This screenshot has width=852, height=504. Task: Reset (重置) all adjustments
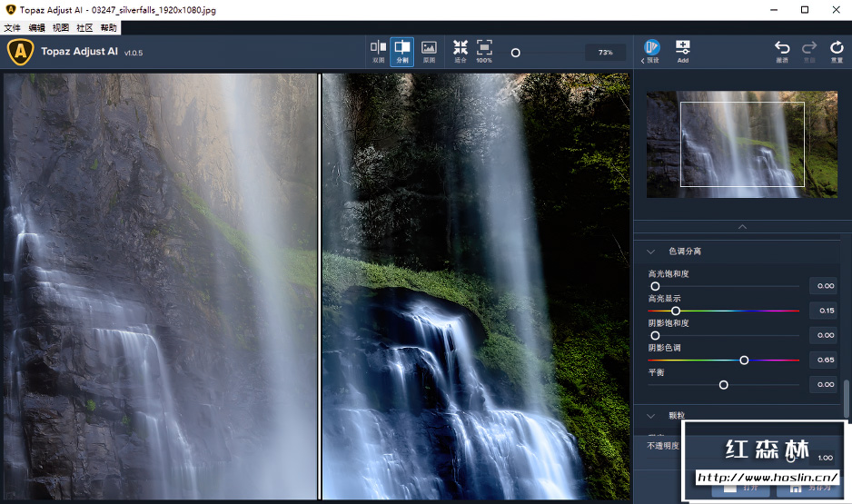coord(837,52)
